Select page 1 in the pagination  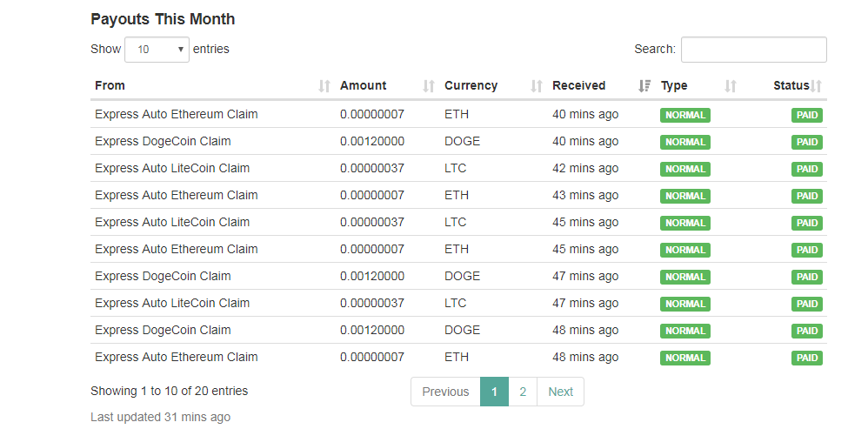(494, 392)
